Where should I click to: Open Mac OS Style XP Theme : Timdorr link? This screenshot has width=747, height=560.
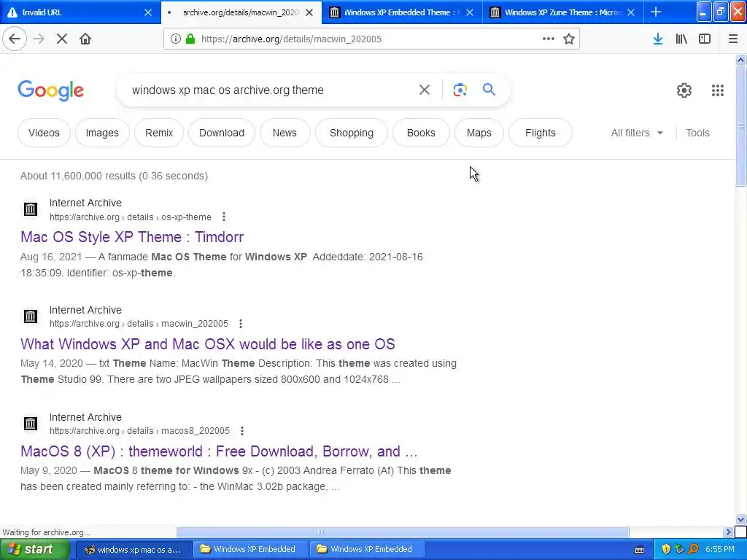(132, 237)
